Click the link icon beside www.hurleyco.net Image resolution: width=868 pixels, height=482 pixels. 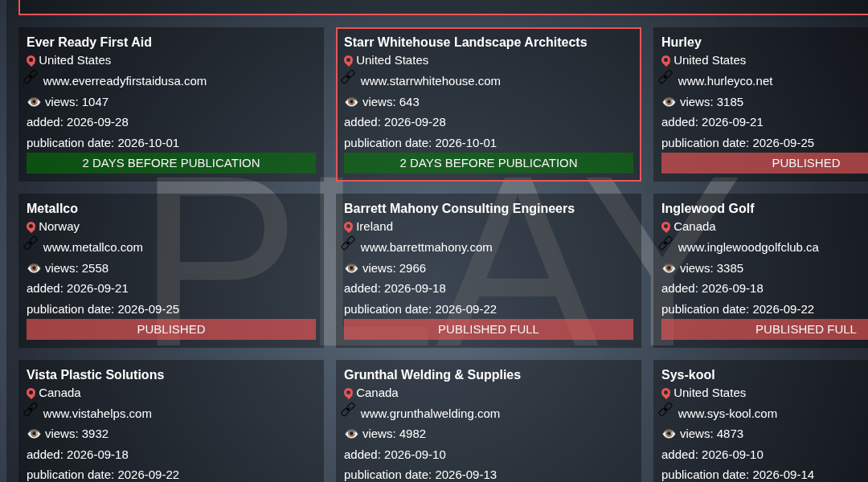coord(666,77)
